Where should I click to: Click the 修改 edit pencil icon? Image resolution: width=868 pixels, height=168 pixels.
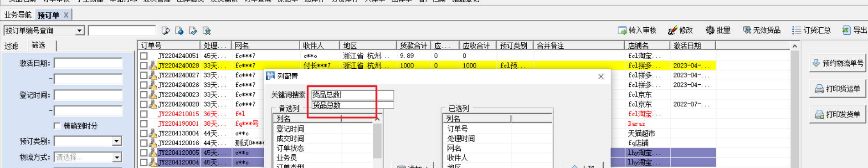(x=673, y=30)
